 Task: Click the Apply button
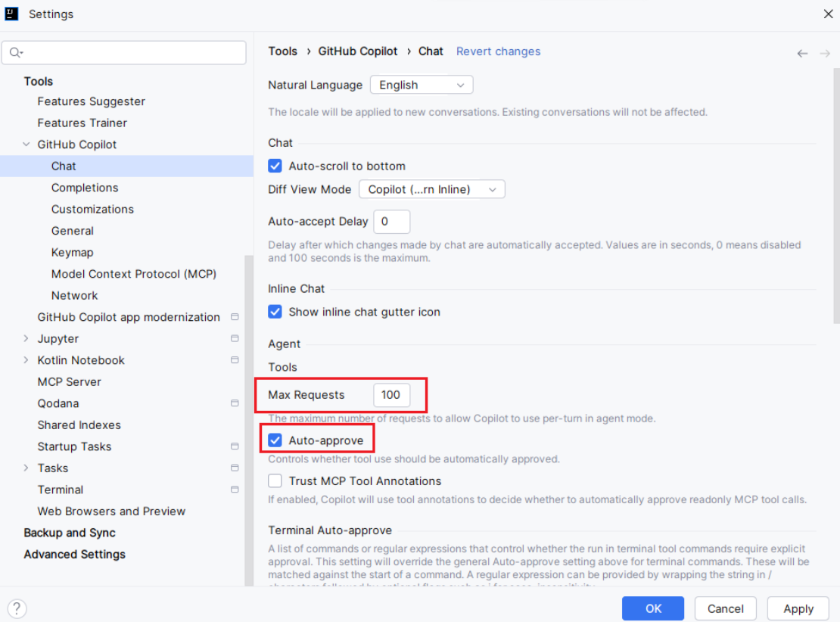coord(798,608)
